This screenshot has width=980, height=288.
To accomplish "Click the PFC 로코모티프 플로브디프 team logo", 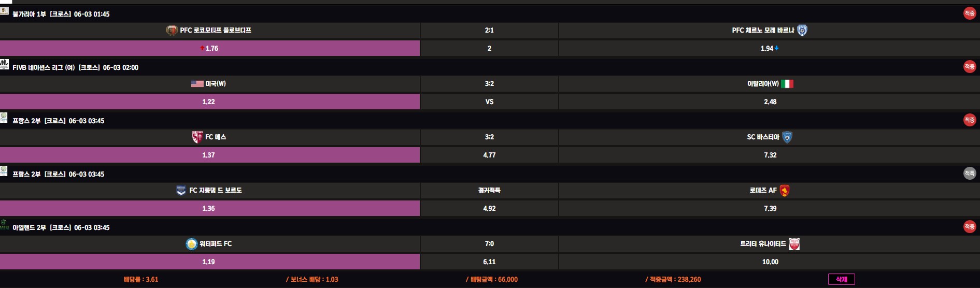I will tap(172, 31).
